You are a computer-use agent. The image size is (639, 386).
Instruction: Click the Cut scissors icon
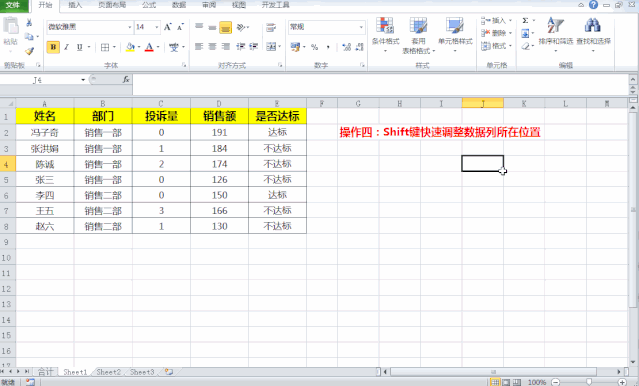[x=29, y=23]
